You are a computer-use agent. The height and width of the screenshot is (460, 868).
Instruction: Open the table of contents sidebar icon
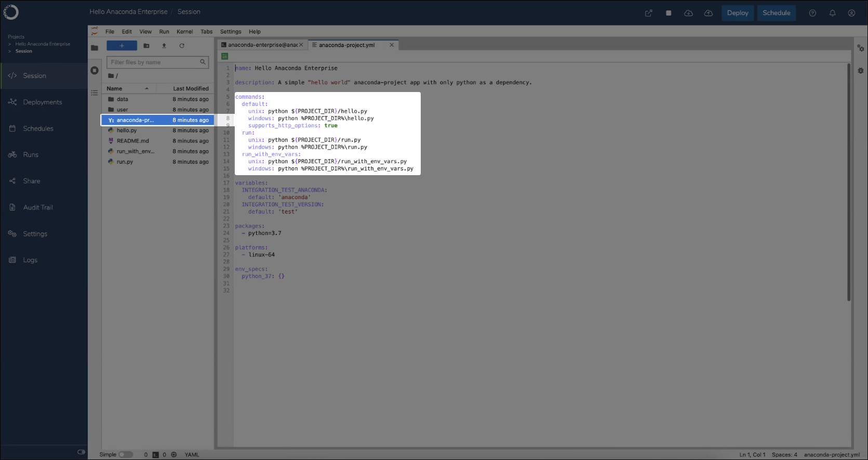tap(95, 93)
